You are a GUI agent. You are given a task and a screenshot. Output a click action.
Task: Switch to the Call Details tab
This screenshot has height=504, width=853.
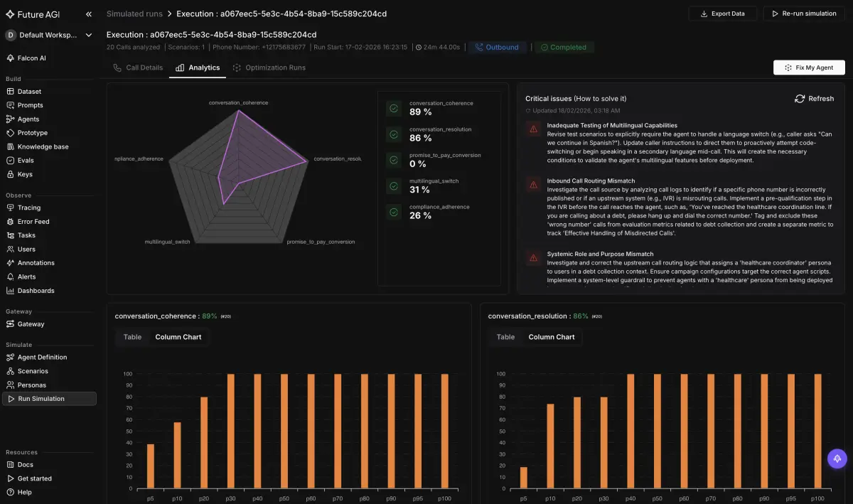tap(138, 68)
